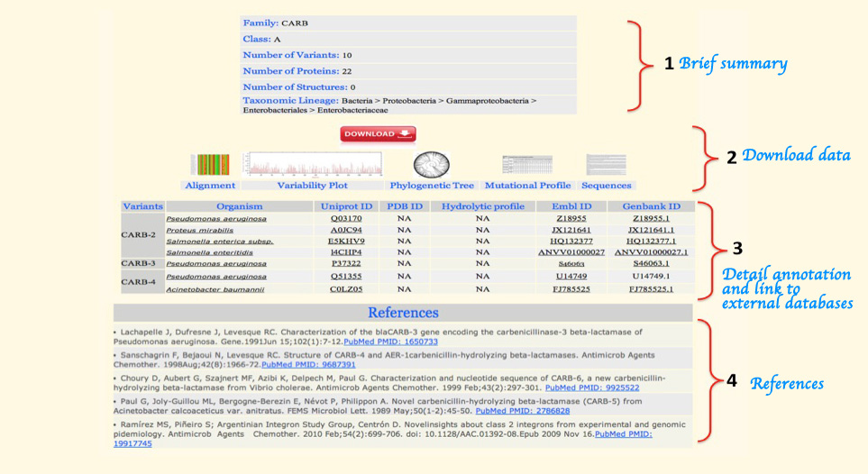Open Embl ID JX121641 link
This screenshot has height=474, width=868.
click(x=571, y=230)
